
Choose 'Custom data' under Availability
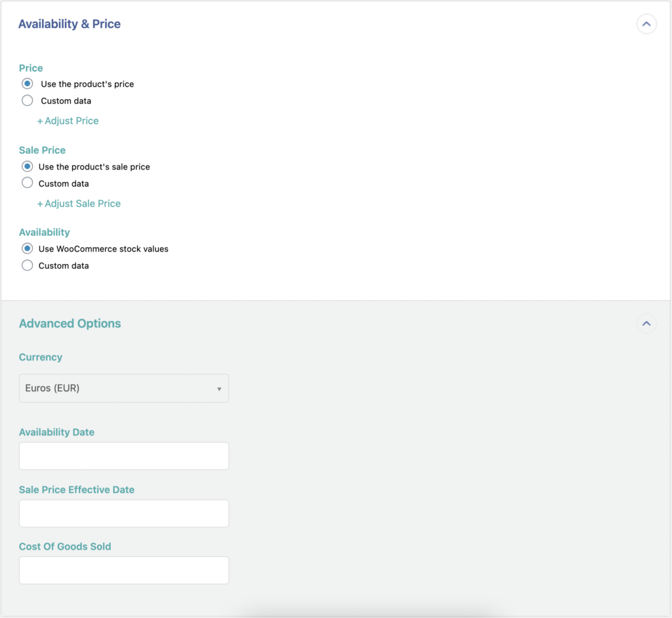click(27, 265)
